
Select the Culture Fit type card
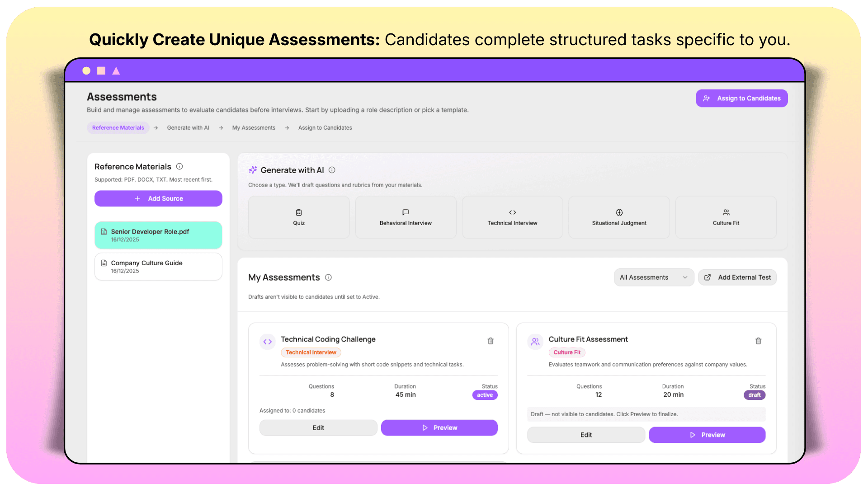pyautogui.click(x=726, y=217)
